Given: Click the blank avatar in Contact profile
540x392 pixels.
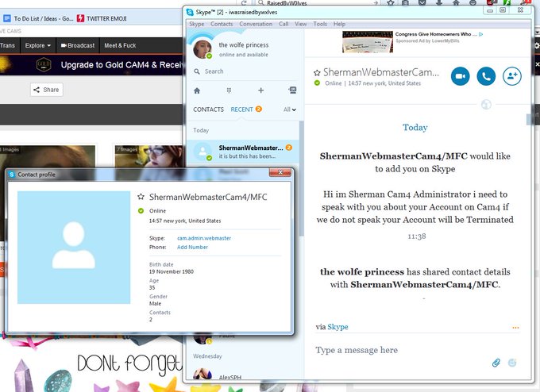Looking at the screenshot, I should 74,248.
